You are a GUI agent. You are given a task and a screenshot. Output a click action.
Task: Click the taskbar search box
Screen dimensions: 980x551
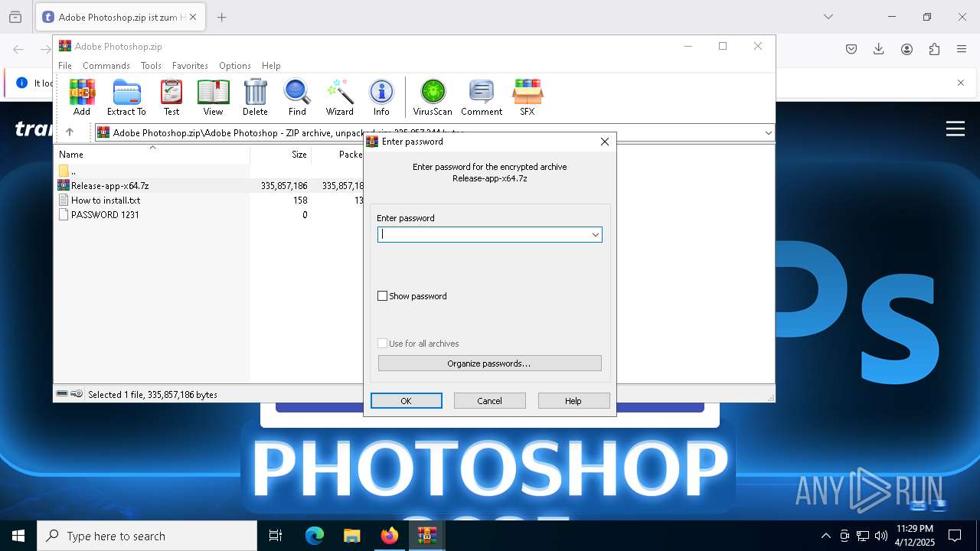coord(147,536)
